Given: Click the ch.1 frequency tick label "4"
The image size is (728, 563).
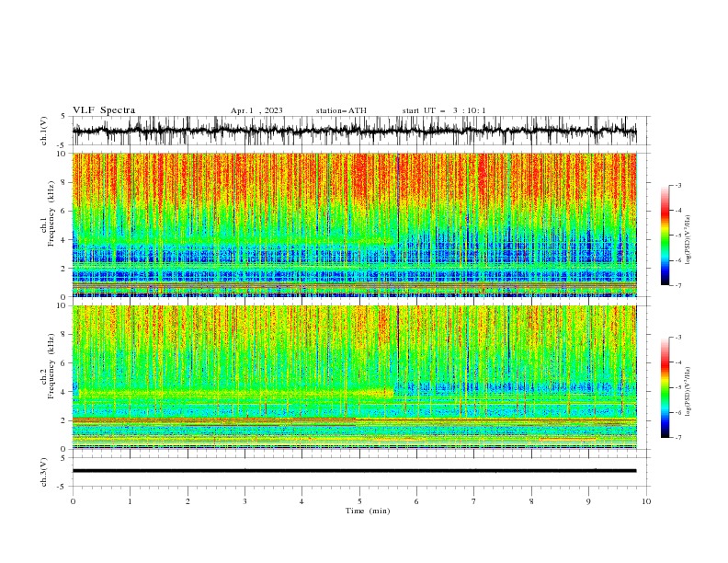Looking at the screenshot, I should [64, 240].
